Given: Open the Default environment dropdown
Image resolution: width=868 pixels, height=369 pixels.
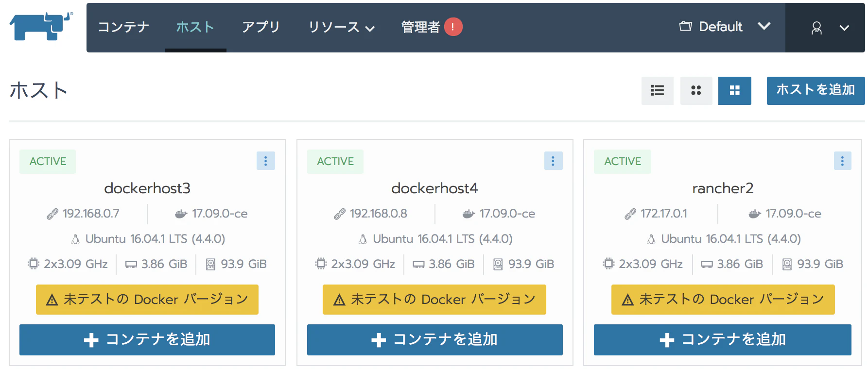Looking at the screenshot, I should [725, 27].
